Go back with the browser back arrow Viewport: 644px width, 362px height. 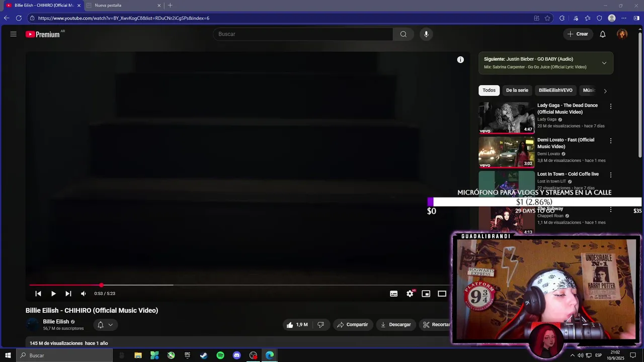click(7, 18)
